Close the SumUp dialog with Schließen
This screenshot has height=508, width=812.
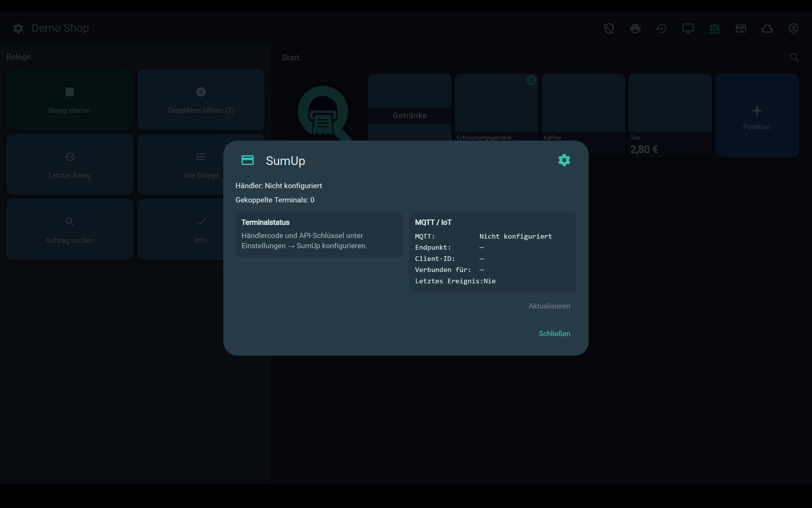554,334
